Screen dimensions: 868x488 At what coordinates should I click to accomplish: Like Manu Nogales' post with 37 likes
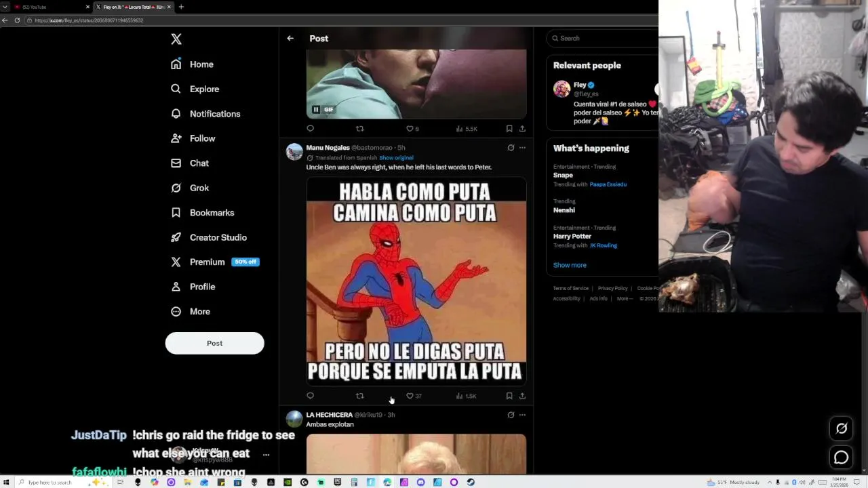tap(414, 396)
